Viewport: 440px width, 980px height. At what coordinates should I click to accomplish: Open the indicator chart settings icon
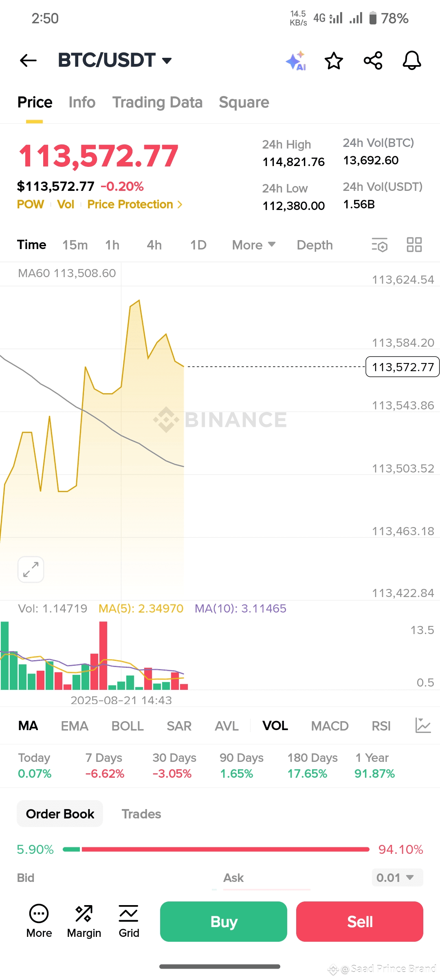(422, 726)
